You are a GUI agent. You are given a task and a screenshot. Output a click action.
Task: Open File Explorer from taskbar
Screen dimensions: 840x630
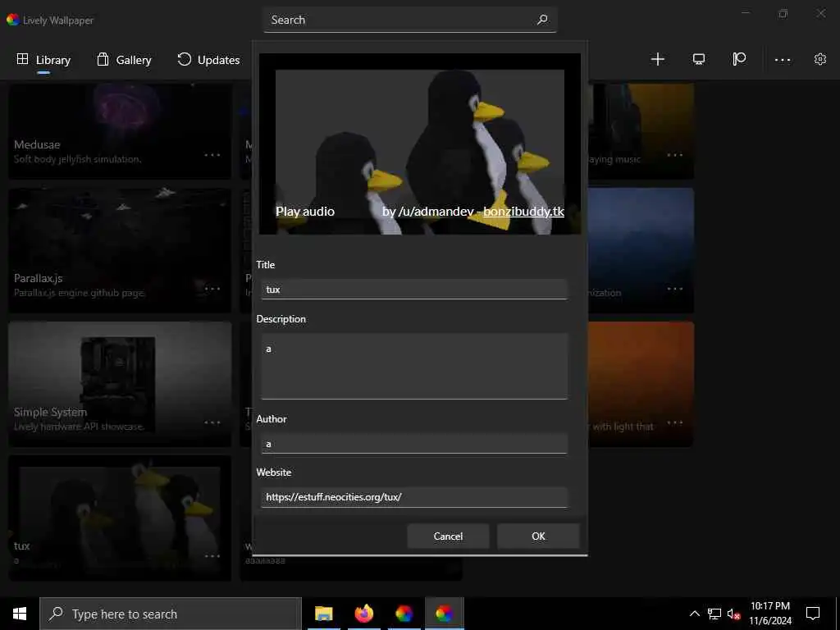[323, 614]
